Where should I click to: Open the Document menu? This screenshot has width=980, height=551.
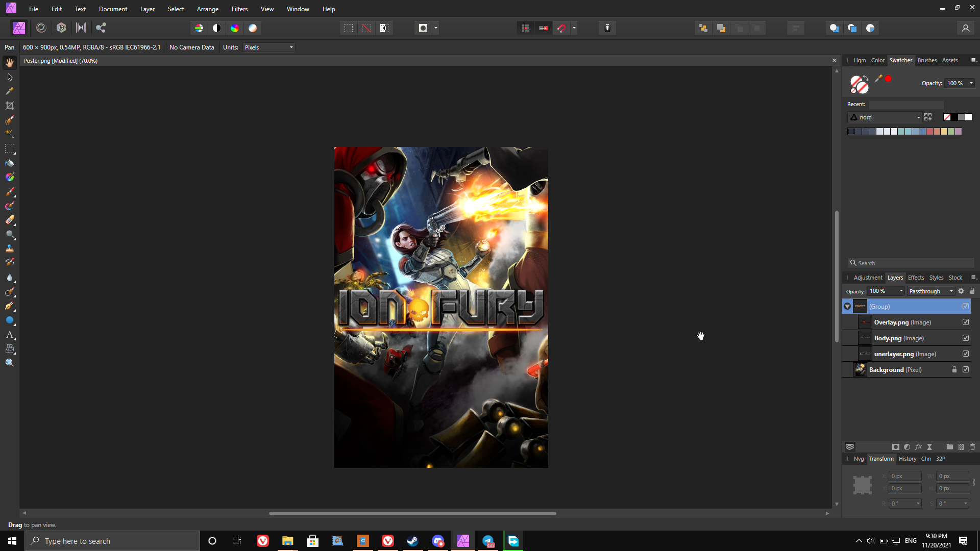(x=113, y=9)
